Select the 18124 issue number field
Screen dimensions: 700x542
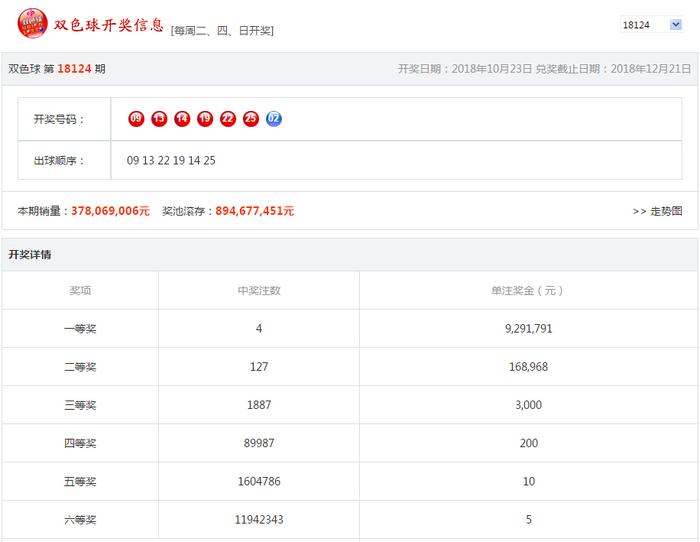point(651,25)
